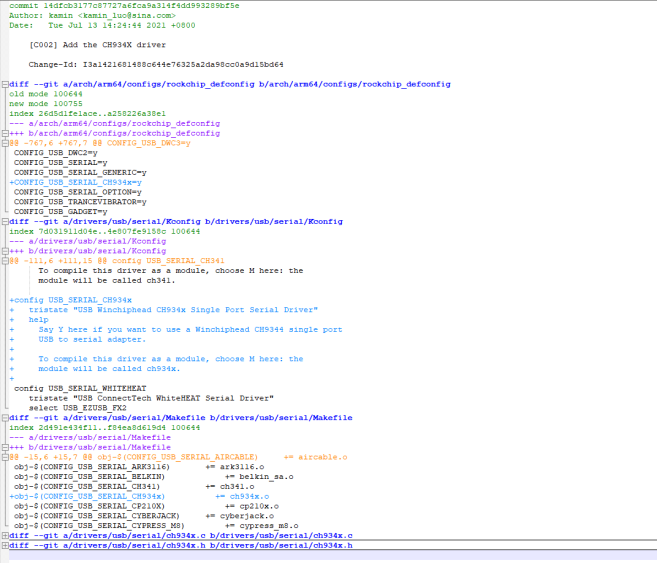Click the CONFIG_USB_SERIAL_GENERIC=y line
The image size is (657, 563).
tap(80, 173)
